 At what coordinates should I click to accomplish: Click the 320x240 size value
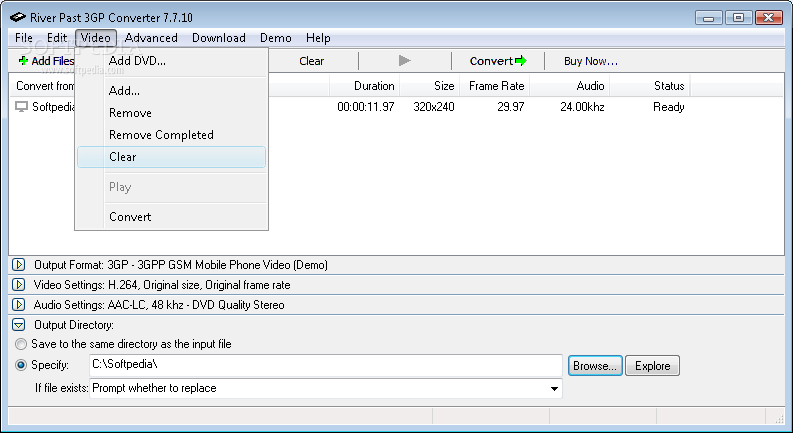point(434,107)
